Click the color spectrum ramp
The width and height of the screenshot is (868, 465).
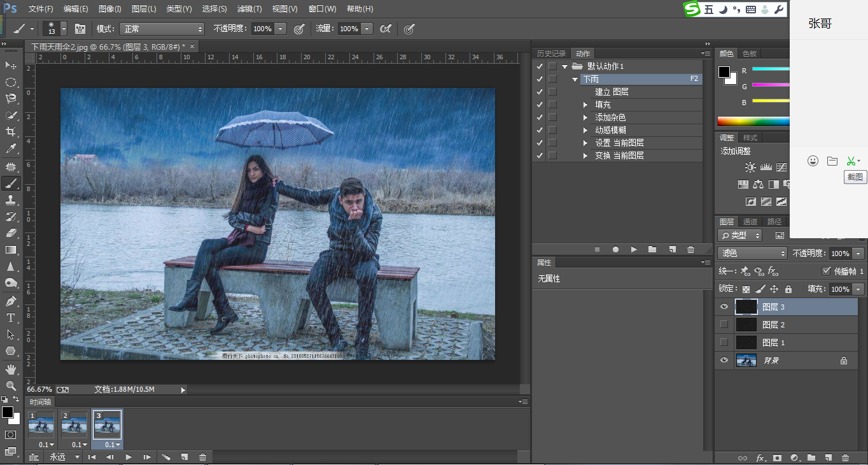(753, 121)
